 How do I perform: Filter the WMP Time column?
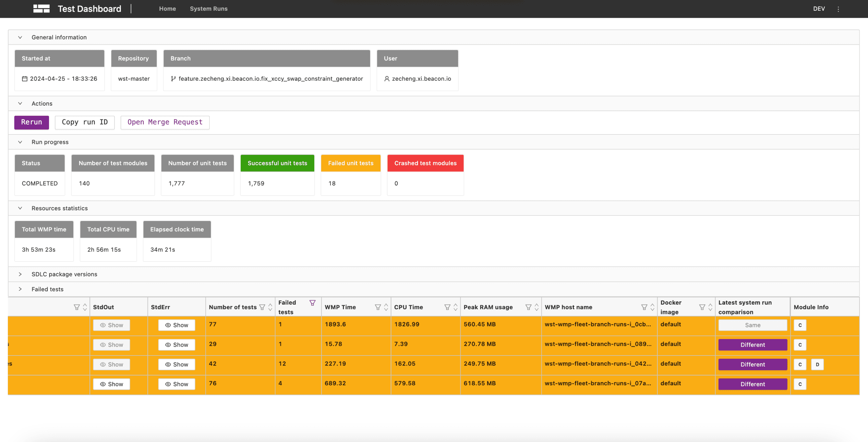pyautogui.click(x=378, y=307)
